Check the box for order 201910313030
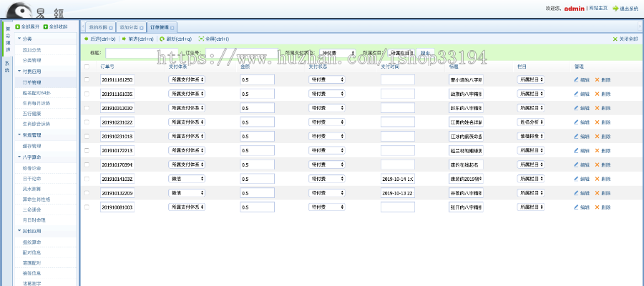 [x=87, y=108]
